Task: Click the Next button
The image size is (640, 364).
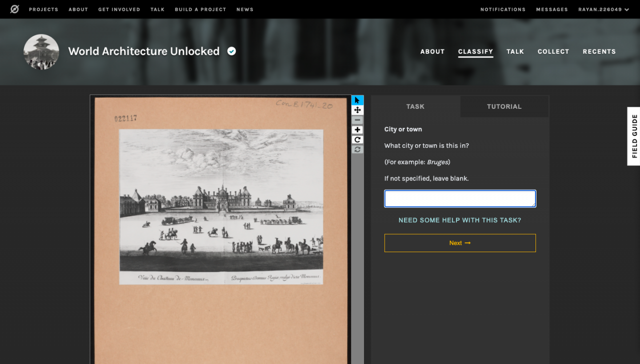Action: coord(460,243)
